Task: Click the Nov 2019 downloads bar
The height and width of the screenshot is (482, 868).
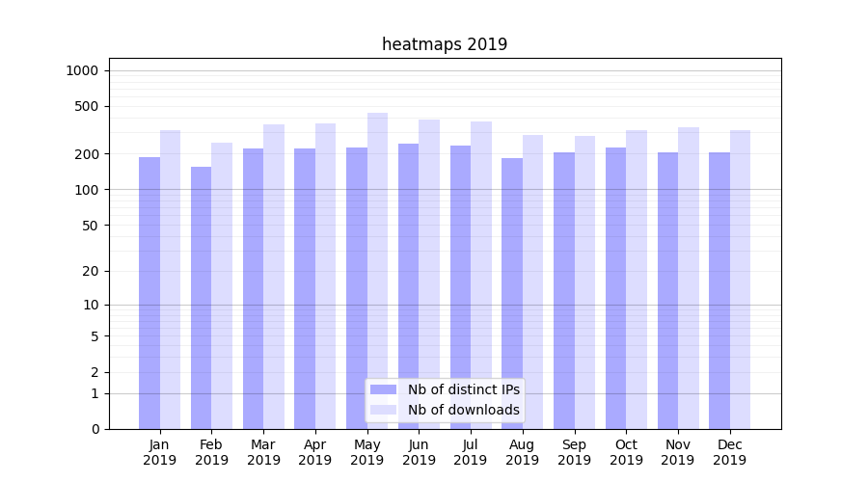Action: (689, 278)
